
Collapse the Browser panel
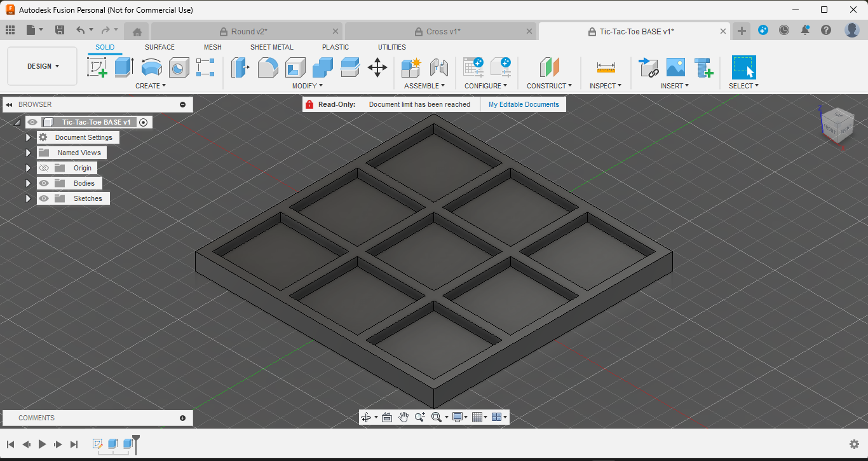point(10,104)
